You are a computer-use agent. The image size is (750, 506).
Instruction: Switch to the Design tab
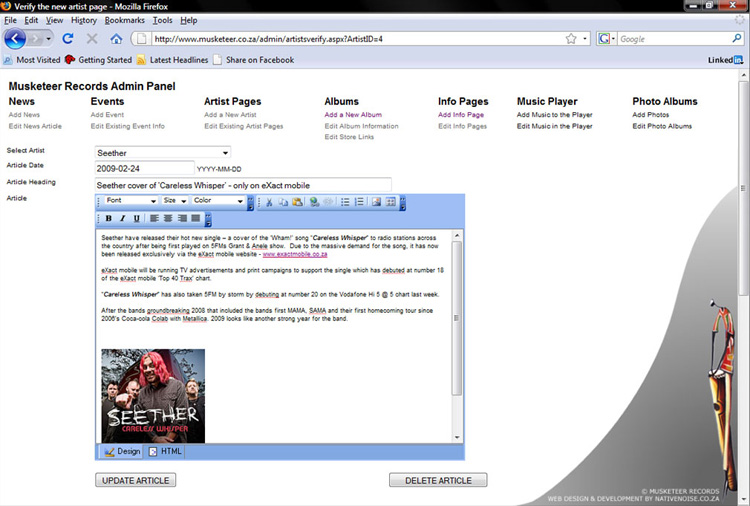[x=122, y=451]
